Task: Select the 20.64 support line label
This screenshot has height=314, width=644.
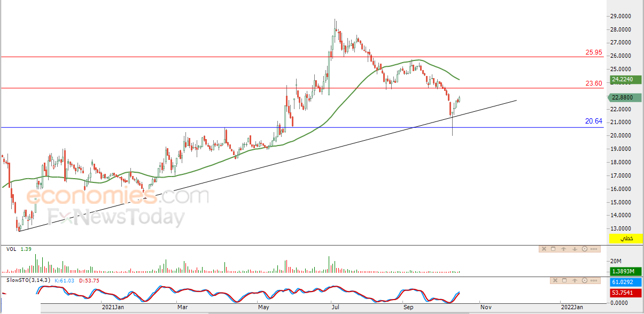Action: point(594,121)
